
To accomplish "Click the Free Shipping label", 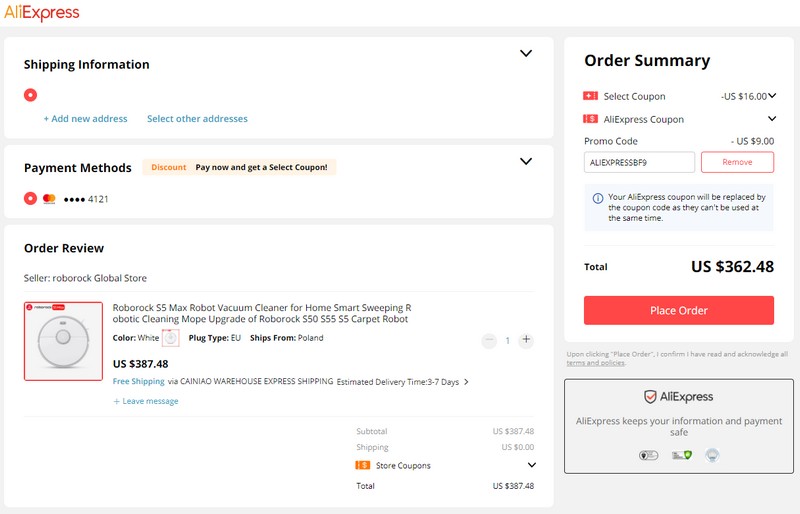I will (x=139, y=381).
